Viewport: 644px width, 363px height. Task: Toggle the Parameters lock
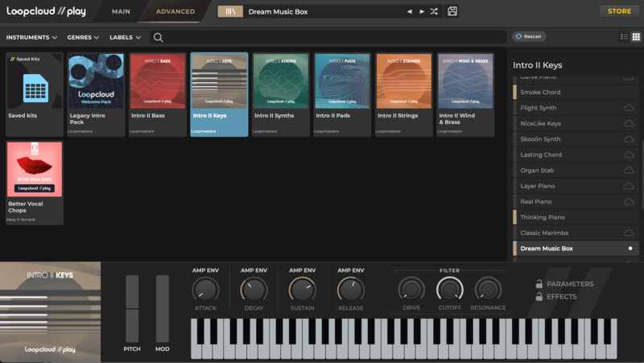pos(539,284)
